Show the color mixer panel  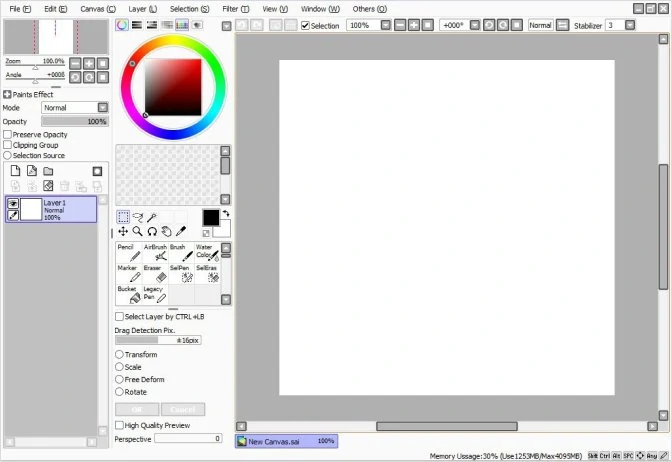pos(167,25)
